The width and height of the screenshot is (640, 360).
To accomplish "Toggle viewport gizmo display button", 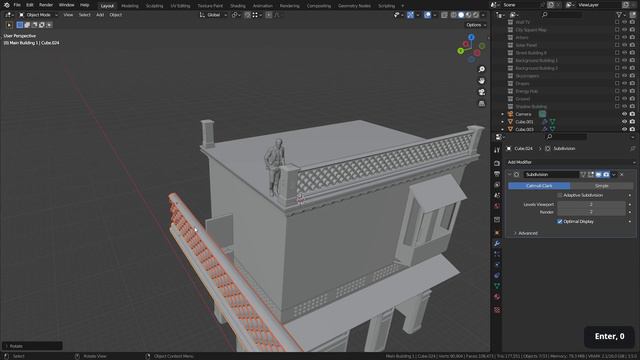I will 410,15.
